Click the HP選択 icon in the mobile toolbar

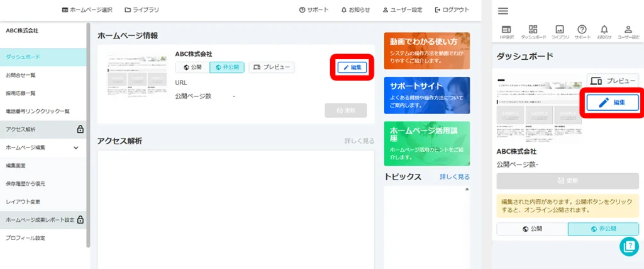pyautogui.click(x=506, y=33)
